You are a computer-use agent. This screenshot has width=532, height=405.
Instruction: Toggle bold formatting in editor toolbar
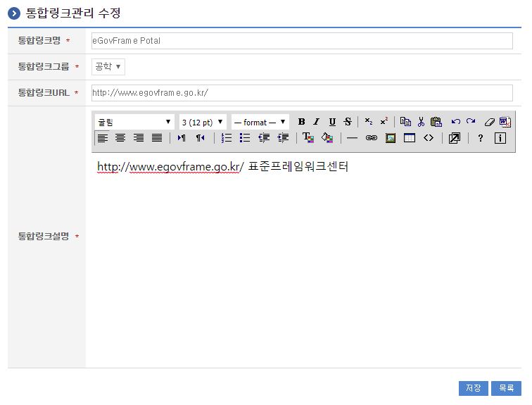pos(301,122)
